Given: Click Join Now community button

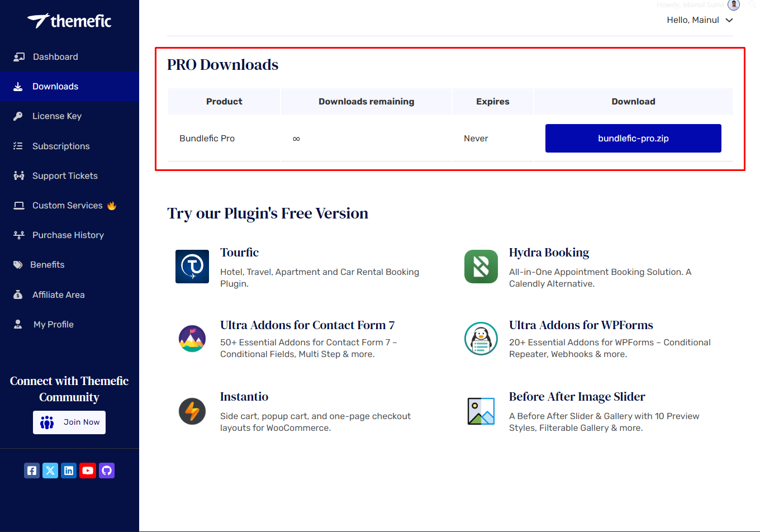Looking at the screenshot, I should pyautogui.click(x=69, y=422).
